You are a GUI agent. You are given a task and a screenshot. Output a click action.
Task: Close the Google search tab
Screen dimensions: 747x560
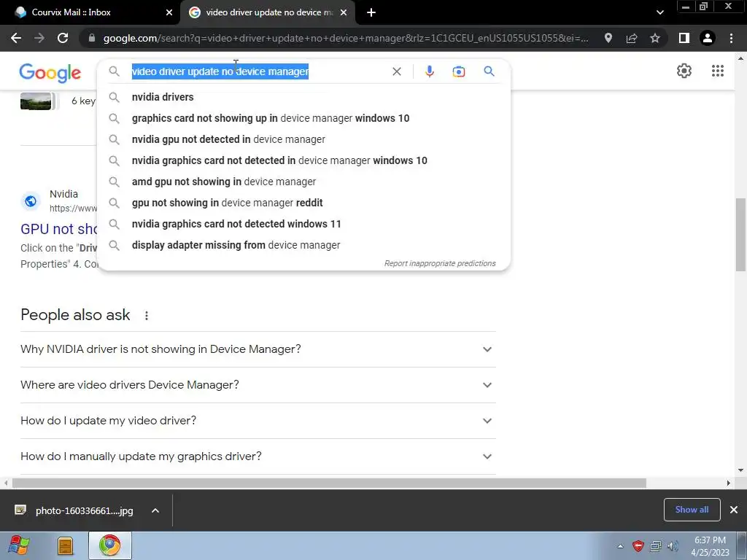[344, 12]
